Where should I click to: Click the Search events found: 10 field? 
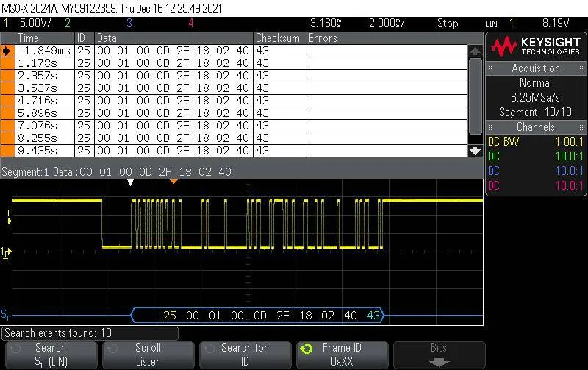tap(90, 333)
